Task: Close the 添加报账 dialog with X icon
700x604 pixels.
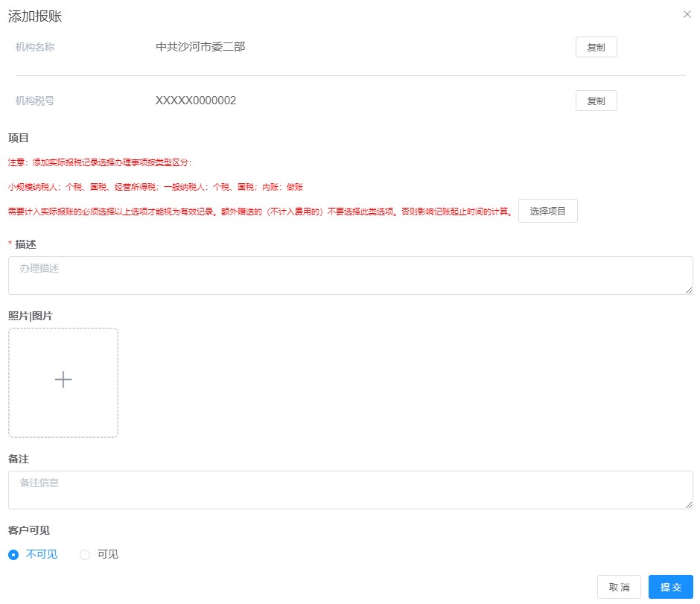Action: tap(687, 14)
